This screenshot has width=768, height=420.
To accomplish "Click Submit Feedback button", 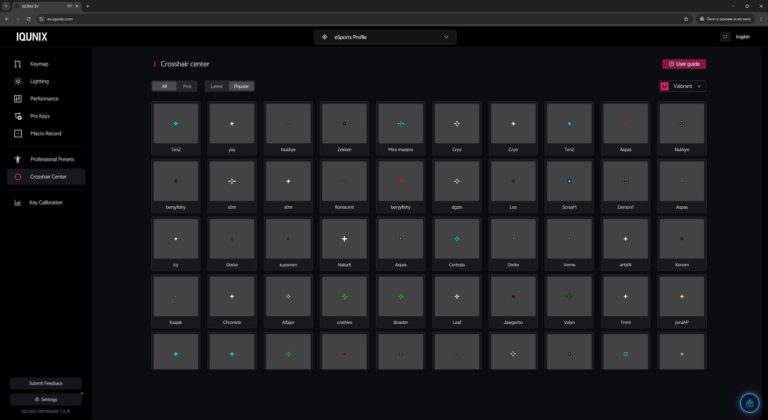I will click(x=46, y=383).
